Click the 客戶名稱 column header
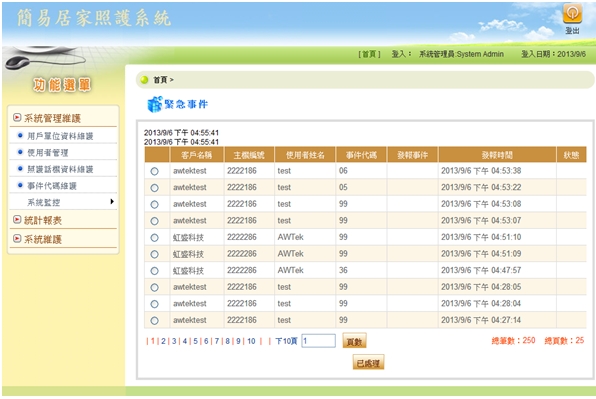 click(x=197, y=155)
